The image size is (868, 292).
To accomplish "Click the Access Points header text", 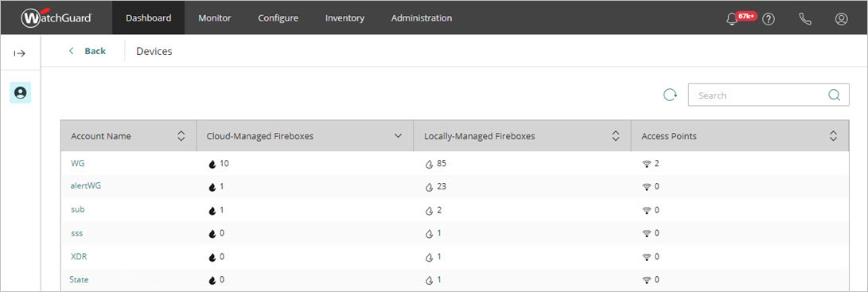I will (669, 136).
